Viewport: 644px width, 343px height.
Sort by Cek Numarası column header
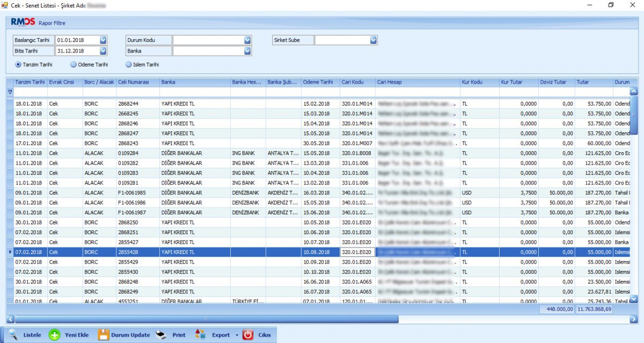138,82
